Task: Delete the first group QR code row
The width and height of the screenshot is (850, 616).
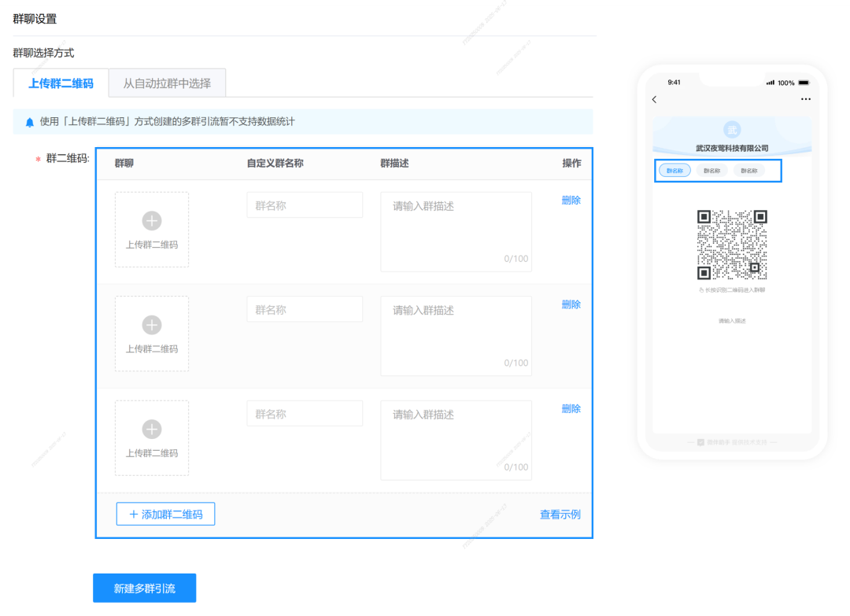Action: pos(571,201)
